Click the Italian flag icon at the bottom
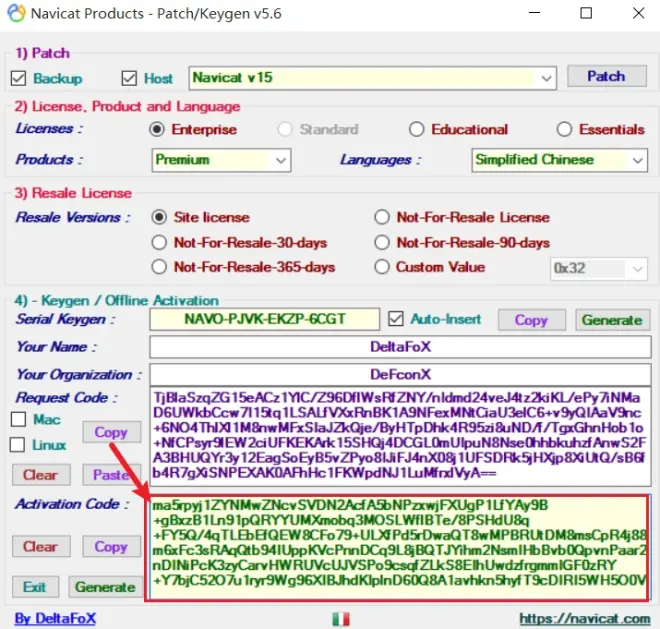 click(x=341, y=618)
